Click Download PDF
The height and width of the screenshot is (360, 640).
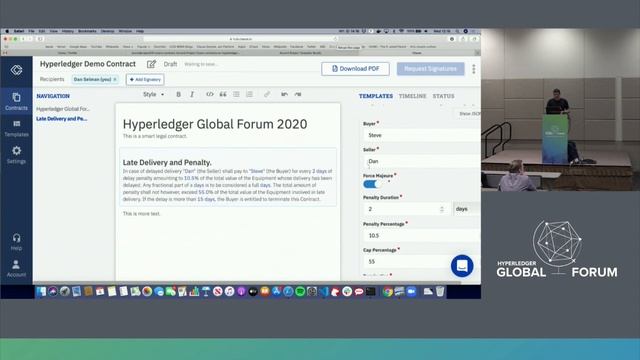click(x=355, y=69)
